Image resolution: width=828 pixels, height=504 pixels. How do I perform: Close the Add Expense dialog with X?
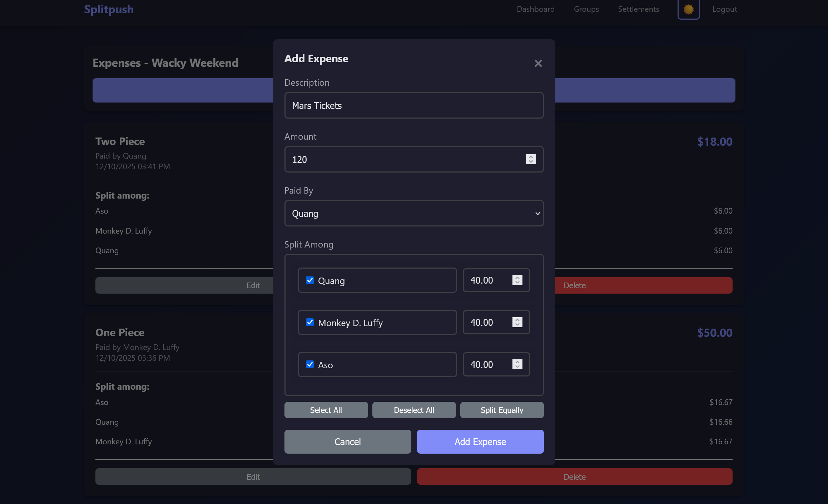pyautogui.click(x=538, y=64)
